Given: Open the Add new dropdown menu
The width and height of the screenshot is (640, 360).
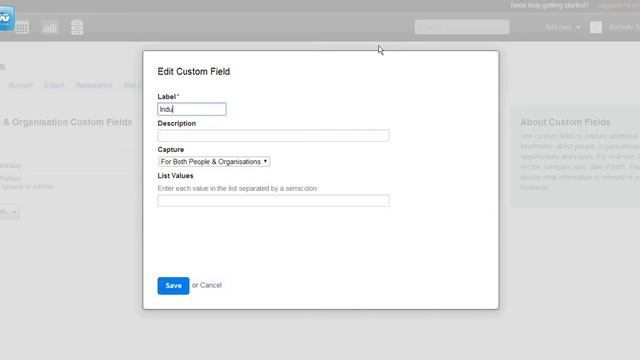Looking at the screenshot, I should click(562, 27).
